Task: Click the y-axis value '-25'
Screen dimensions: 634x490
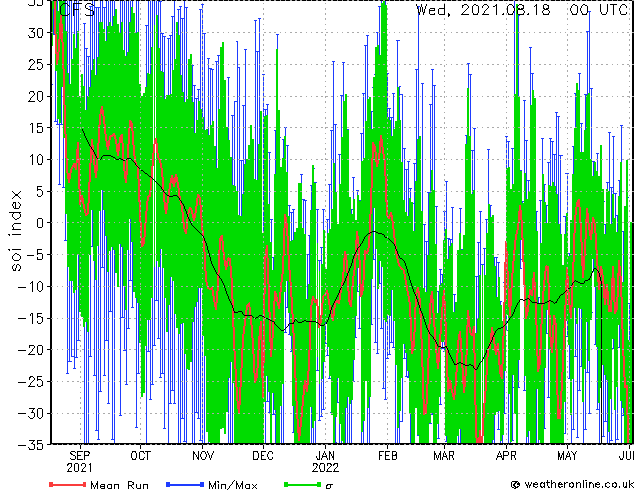Action: 31,381
